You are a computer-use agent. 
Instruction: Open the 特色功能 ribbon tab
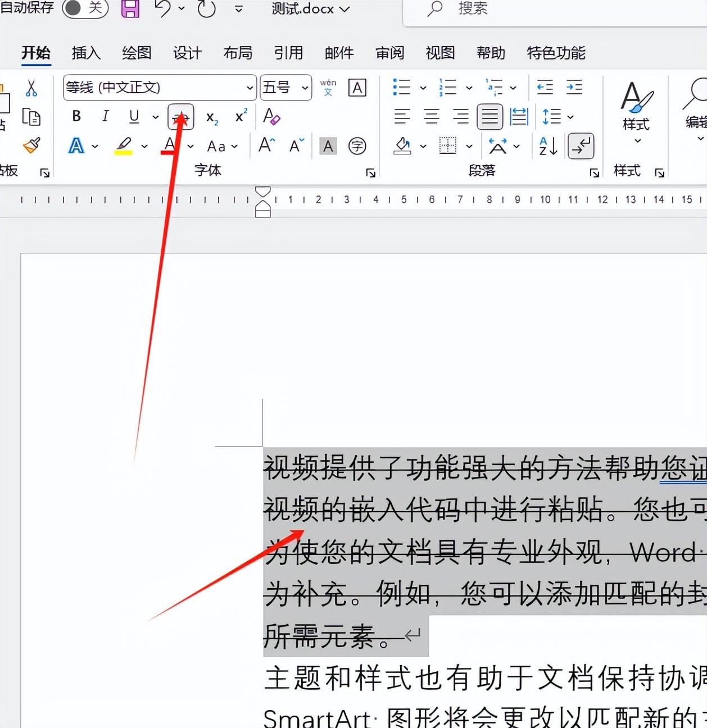pos(556,53)
